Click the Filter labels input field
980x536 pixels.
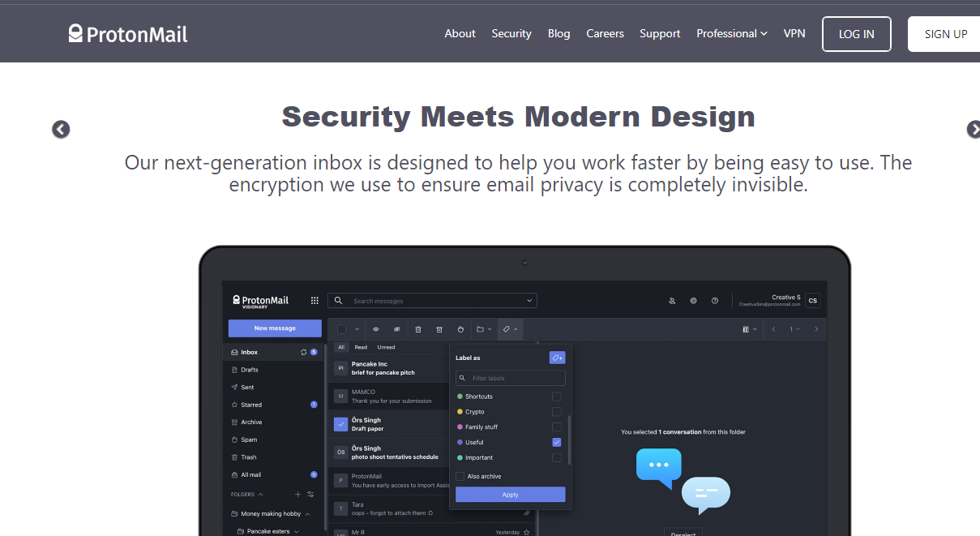(510, 378)
